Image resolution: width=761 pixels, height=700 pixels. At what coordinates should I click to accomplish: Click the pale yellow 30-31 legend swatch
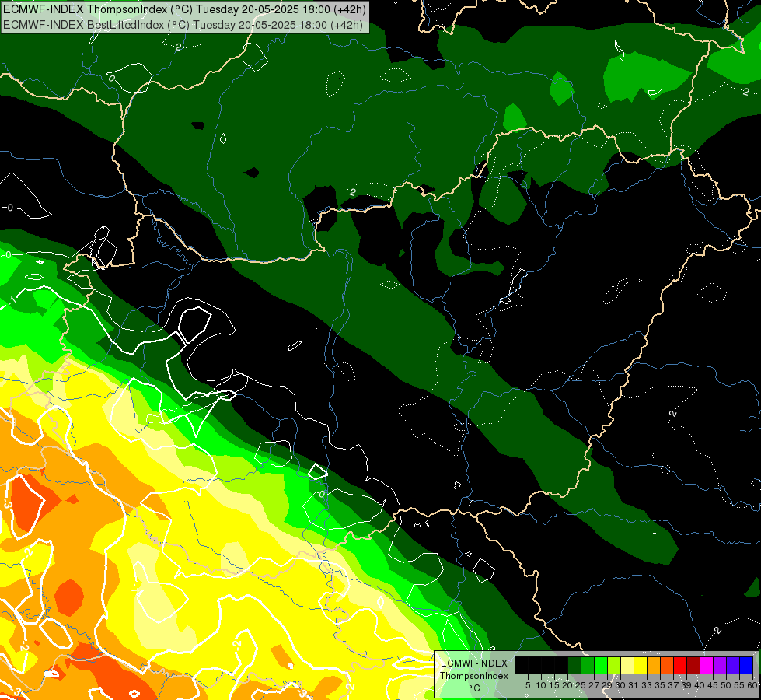pyautogui.click(x=627, y=666)
